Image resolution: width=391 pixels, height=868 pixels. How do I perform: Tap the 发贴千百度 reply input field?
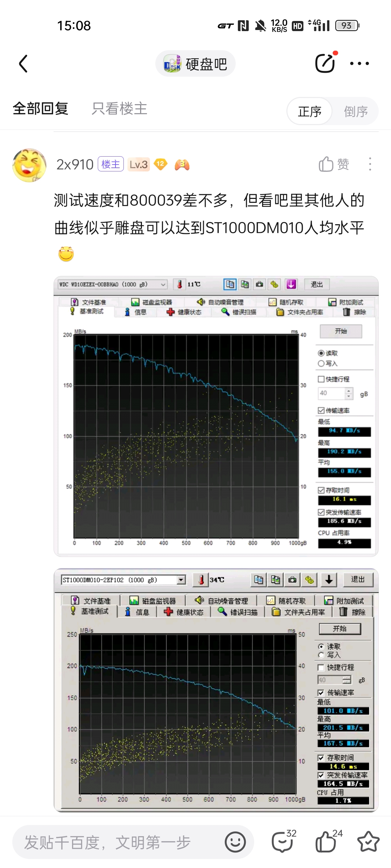pos(133,842)
